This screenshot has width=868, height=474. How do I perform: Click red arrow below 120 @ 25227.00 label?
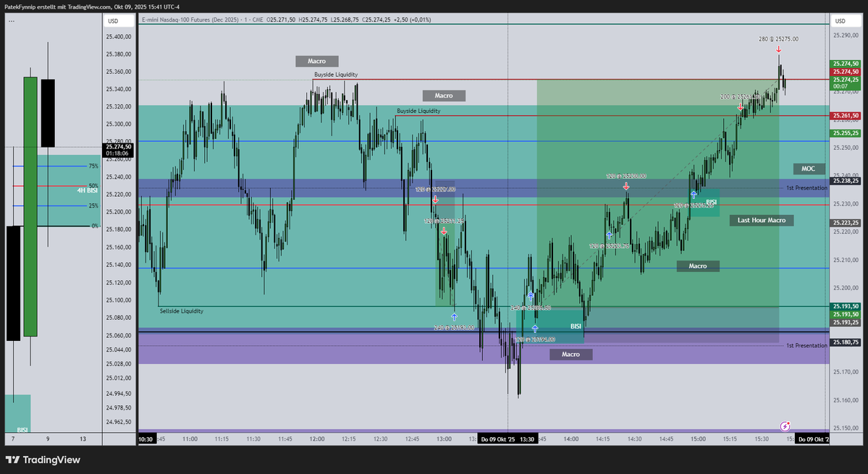click(436, 199)
